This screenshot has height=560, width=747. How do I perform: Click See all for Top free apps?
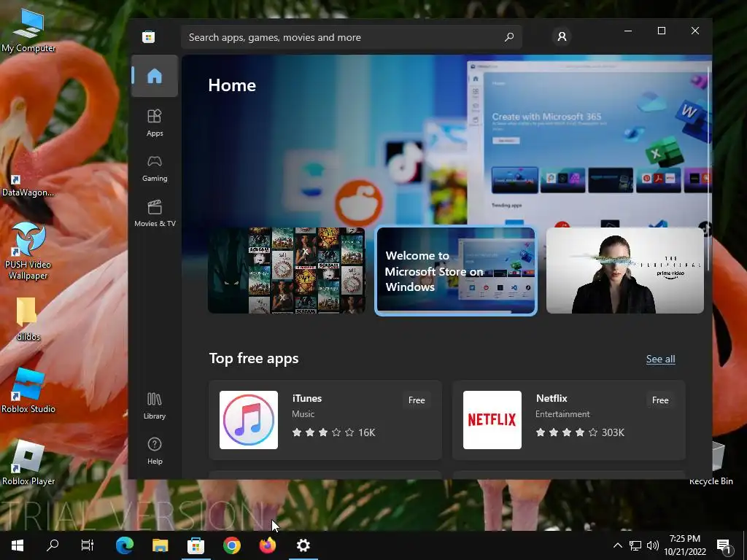660,359
